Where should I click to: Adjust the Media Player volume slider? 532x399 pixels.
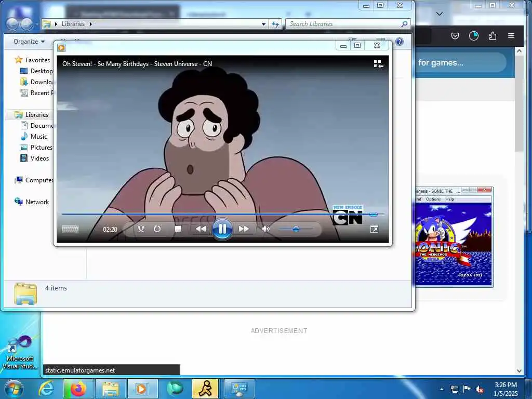[x=296, y=229]
